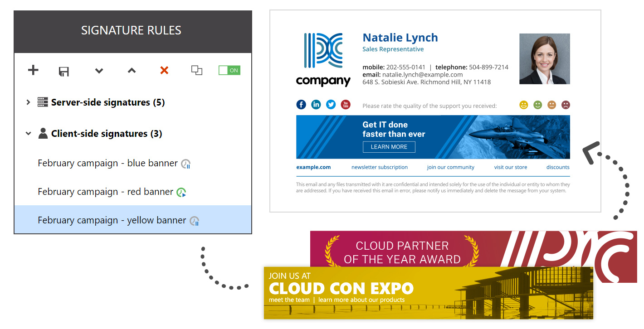Save the signature rules
Screen dimensions: 644x329
(x=63, y=71)
